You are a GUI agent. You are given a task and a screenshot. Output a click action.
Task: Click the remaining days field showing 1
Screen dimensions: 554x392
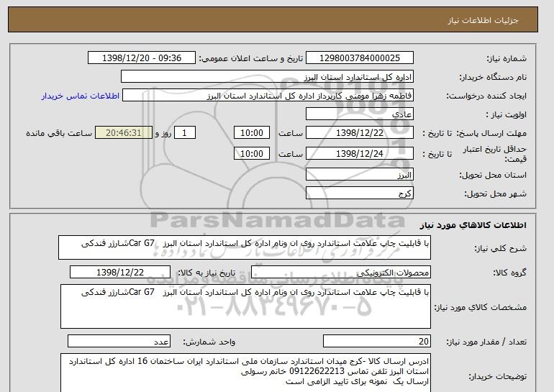(185, 133)
